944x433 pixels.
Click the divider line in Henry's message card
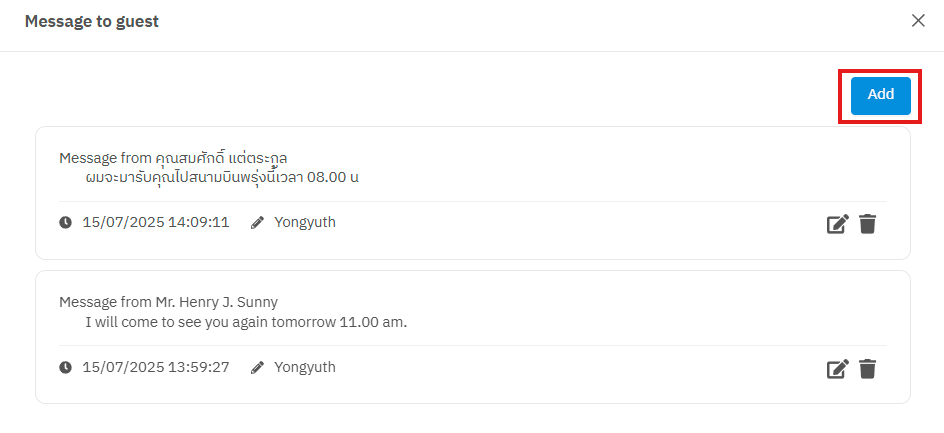pos(472,346)
